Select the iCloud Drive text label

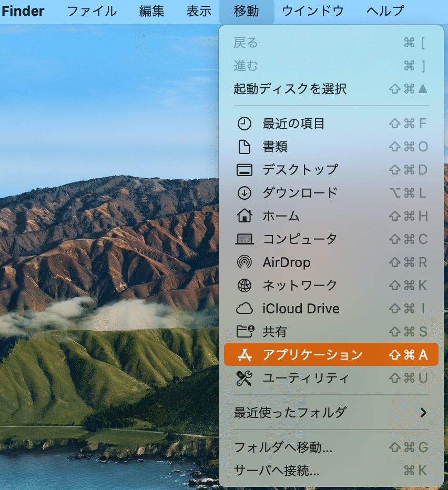pyautogui.click(x=301, y=309)
